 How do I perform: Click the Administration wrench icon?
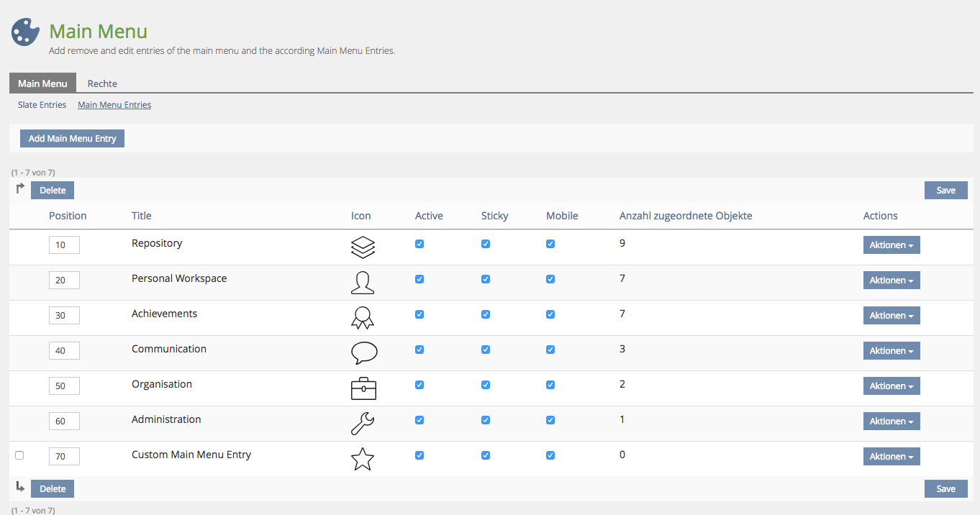tap(363, 423)
